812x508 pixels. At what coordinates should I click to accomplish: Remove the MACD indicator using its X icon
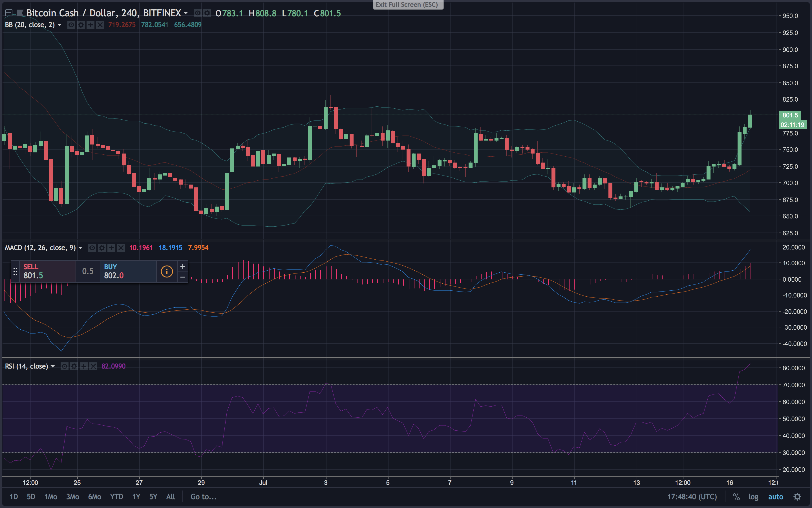tap(121, 248)
